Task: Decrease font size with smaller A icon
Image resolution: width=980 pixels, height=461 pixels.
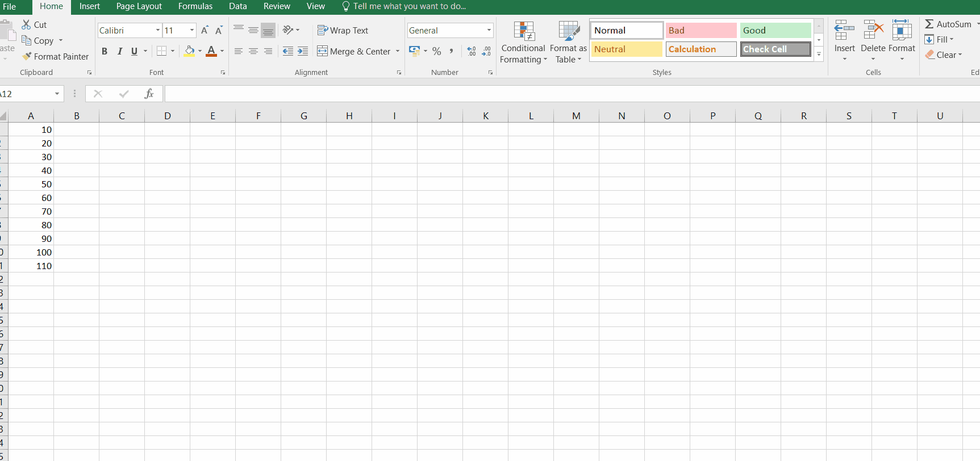Action: pyautogui.click(x=219, y=30)
